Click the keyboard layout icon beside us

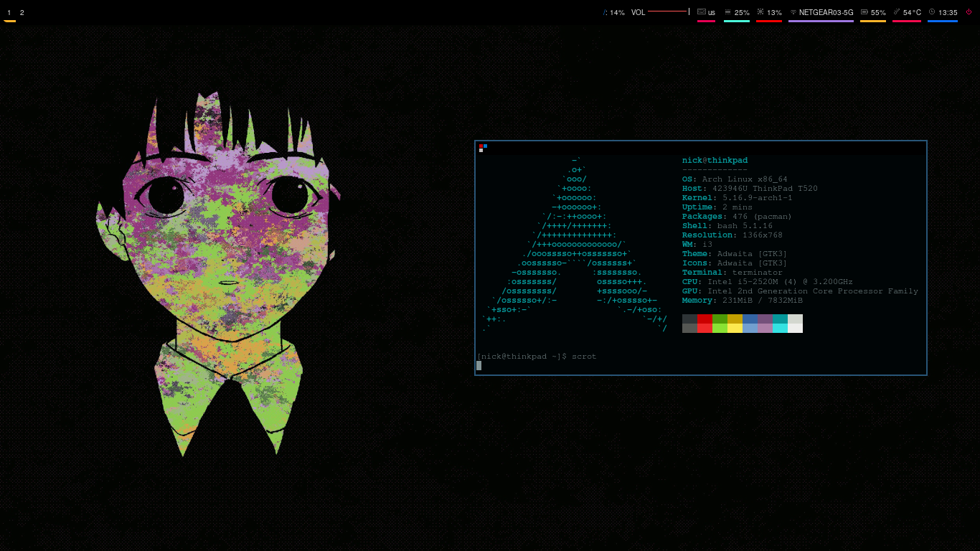pyautogui.click(x=702, y=12)
